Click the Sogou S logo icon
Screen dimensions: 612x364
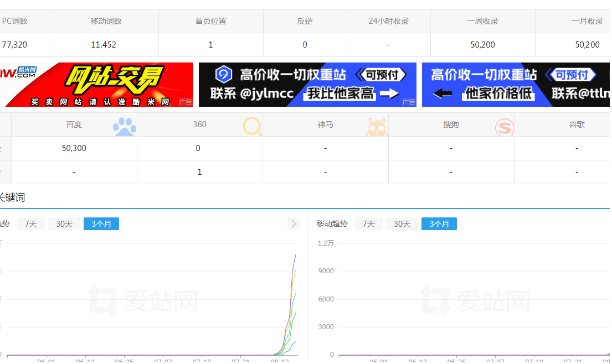click(x=505, y=127)
